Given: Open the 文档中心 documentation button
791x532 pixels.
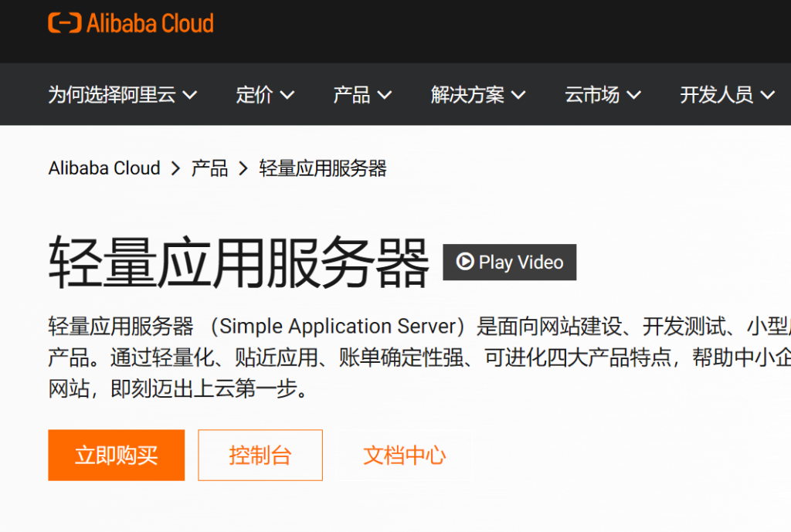Looking at the screenshot, I should [405, 455].
